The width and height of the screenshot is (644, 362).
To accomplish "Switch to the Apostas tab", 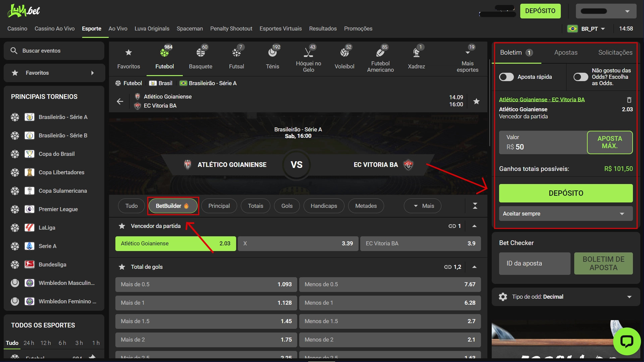I will click(566, 53).
